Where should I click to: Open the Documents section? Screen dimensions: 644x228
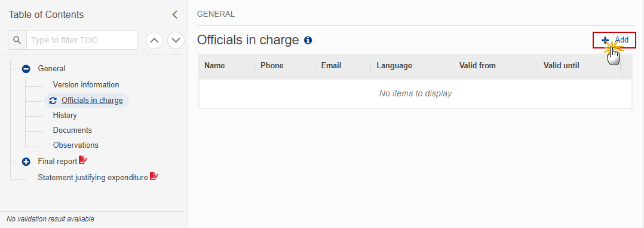click(x=72, y=130)
